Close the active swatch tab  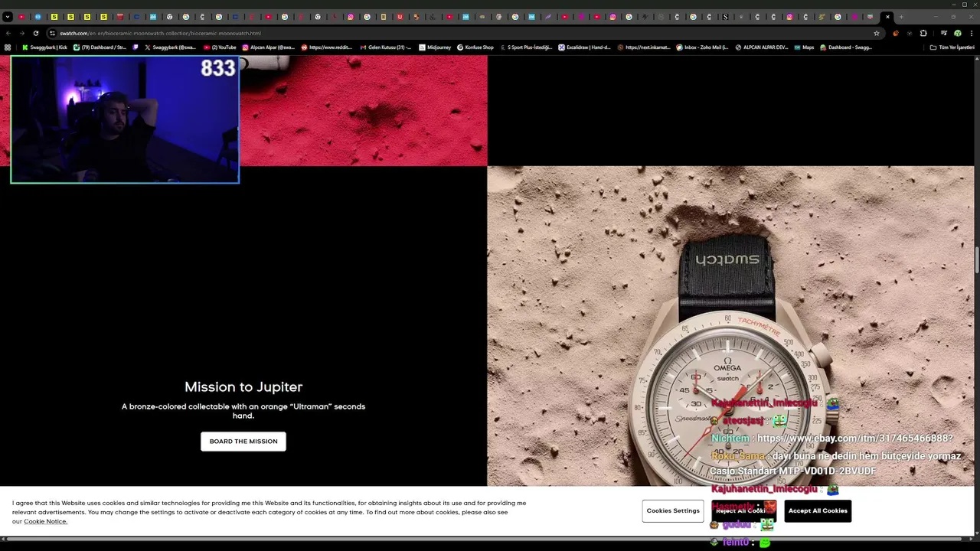[x=887, y=17]
